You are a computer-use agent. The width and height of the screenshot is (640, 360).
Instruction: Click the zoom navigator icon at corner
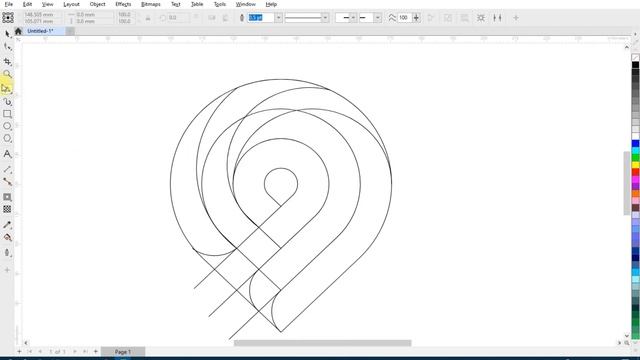click(627, 343)
